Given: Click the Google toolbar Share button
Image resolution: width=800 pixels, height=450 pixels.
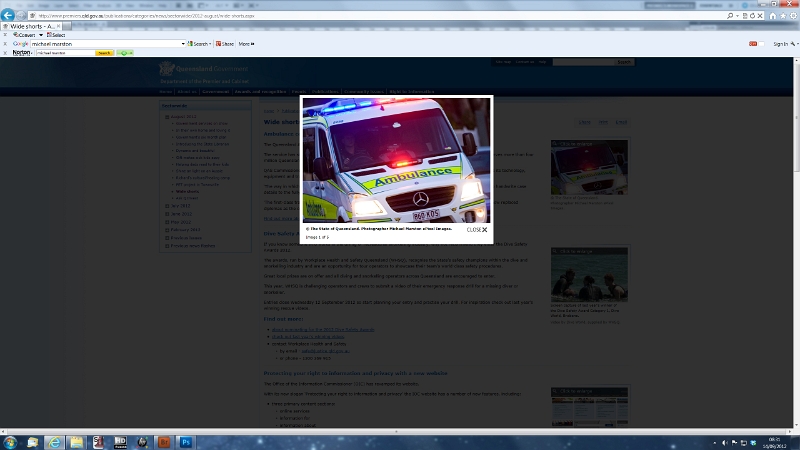Looking at the screenshot, I should click(224, 44).
